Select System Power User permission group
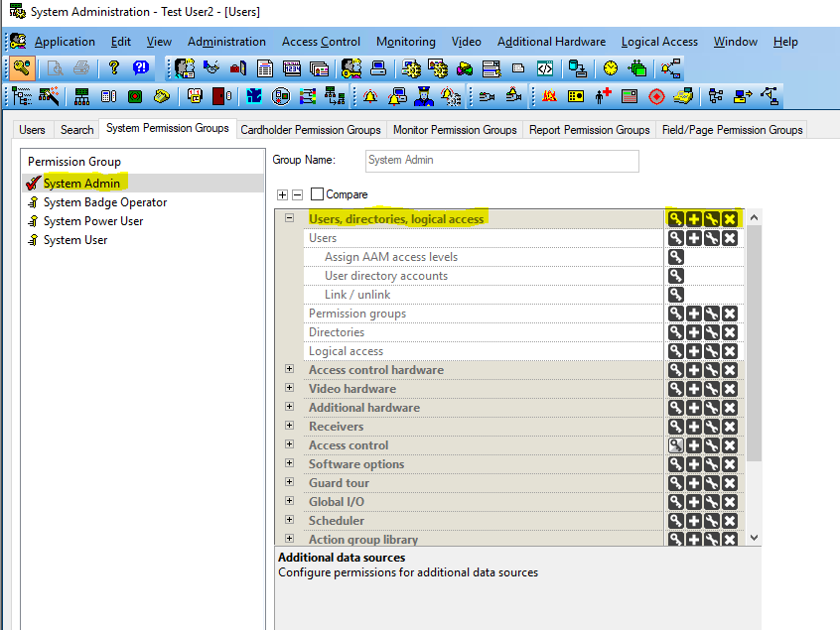The height and width of the screenshot is (630, 840). click(93, 221)
